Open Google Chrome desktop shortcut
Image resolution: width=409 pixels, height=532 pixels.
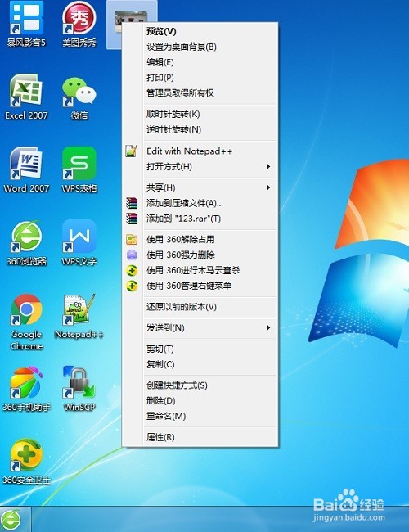26,322
